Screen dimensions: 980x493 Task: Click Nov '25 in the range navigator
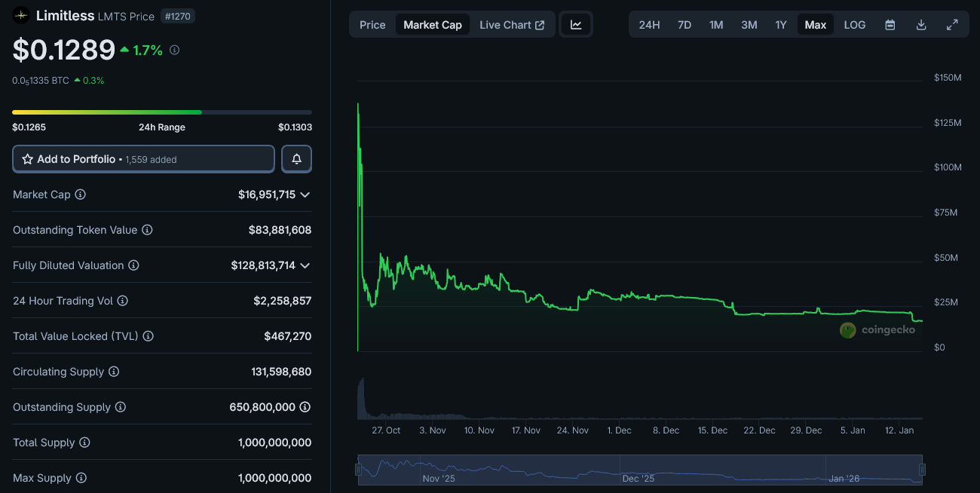pos(439,479)
